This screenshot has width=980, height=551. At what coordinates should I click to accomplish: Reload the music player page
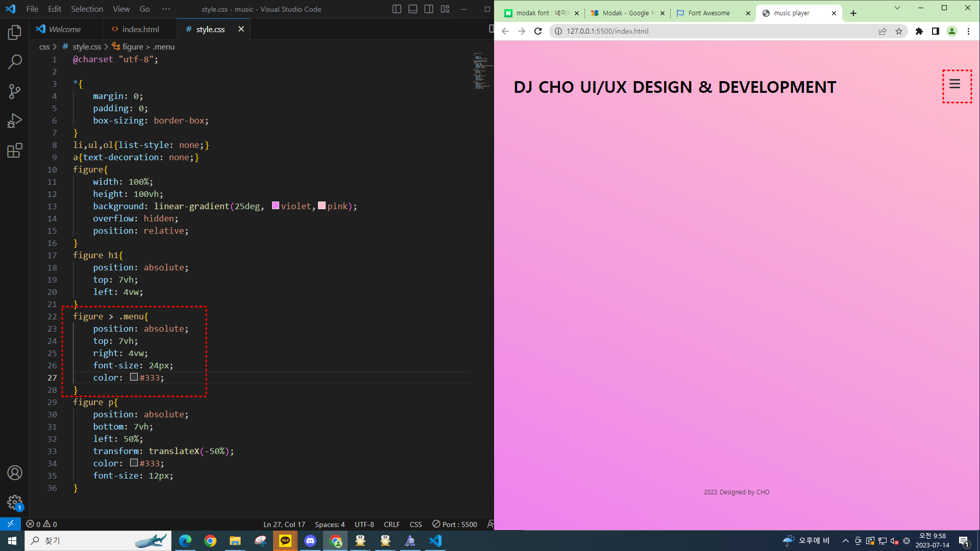coord(538,31)
